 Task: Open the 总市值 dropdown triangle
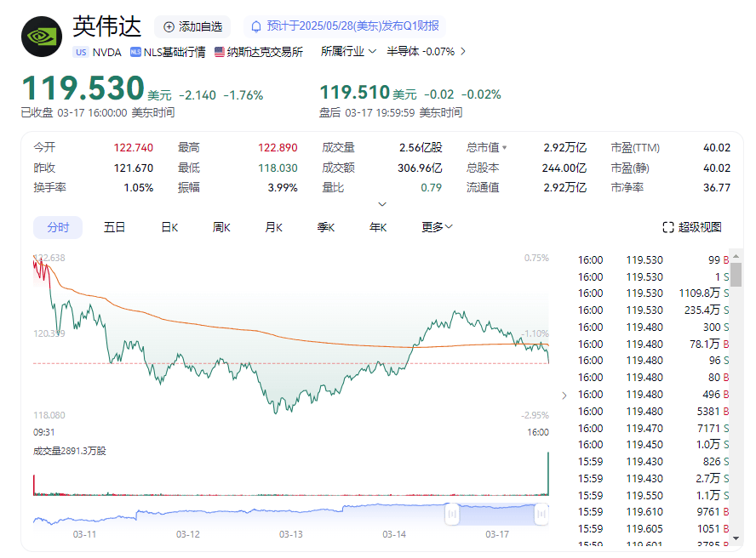click(x=504, y=147)
